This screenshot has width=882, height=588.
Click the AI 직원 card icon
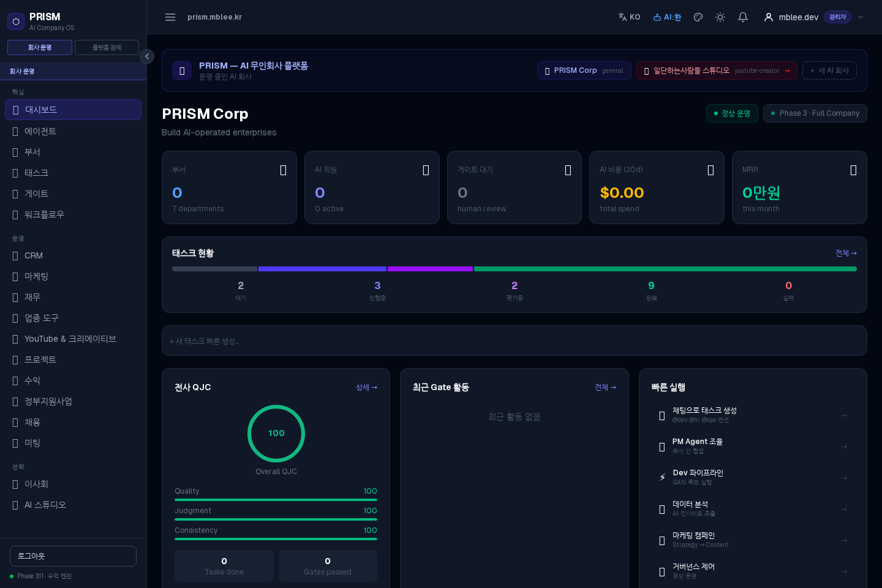click(x=426, y=170)
